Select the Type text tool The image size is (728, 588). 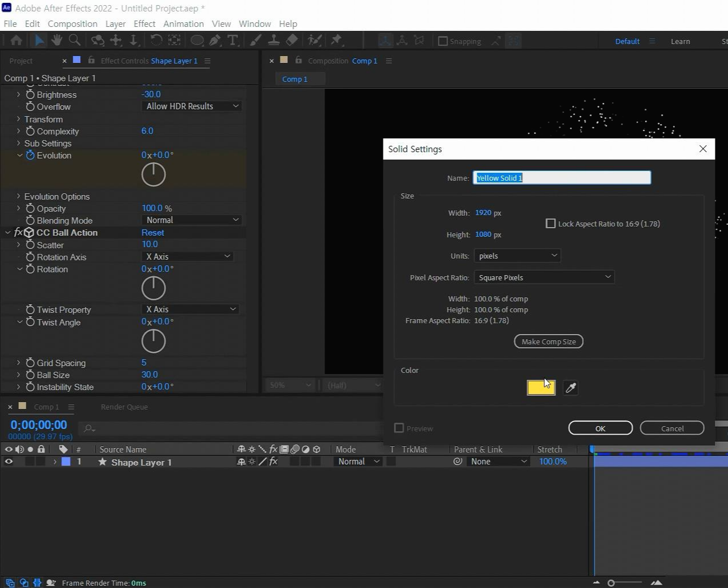pos(232,40)
